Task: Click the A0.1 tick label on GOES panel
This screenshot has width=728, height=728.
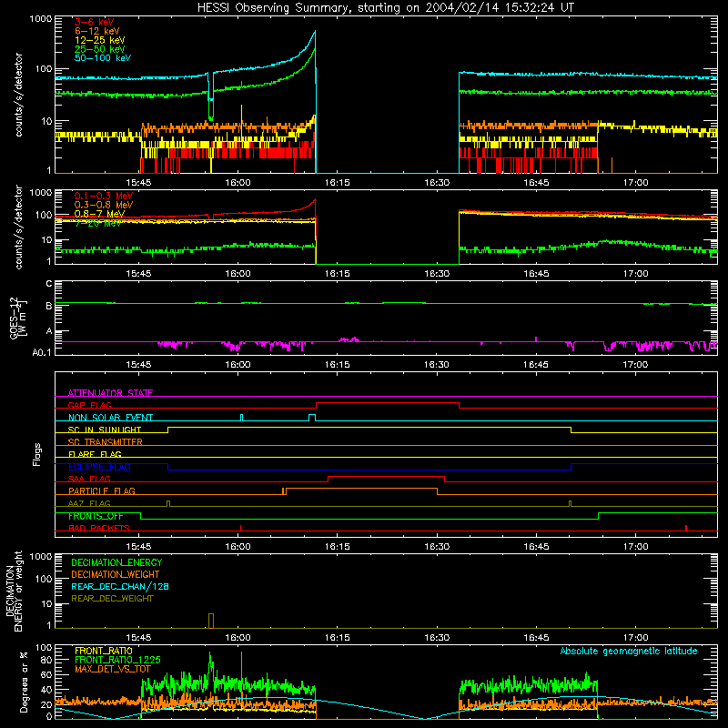Action: point(41,352)
